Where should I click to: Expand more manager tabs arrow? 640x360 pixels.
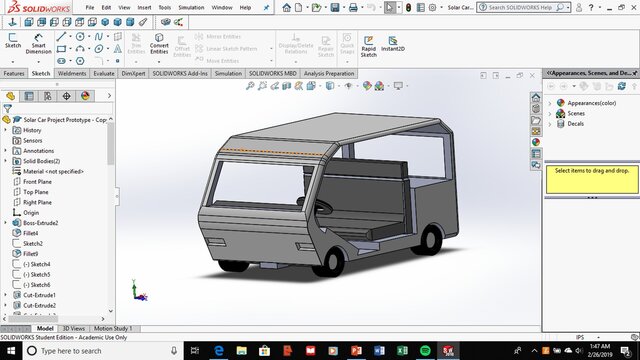(x=109, y=96)
